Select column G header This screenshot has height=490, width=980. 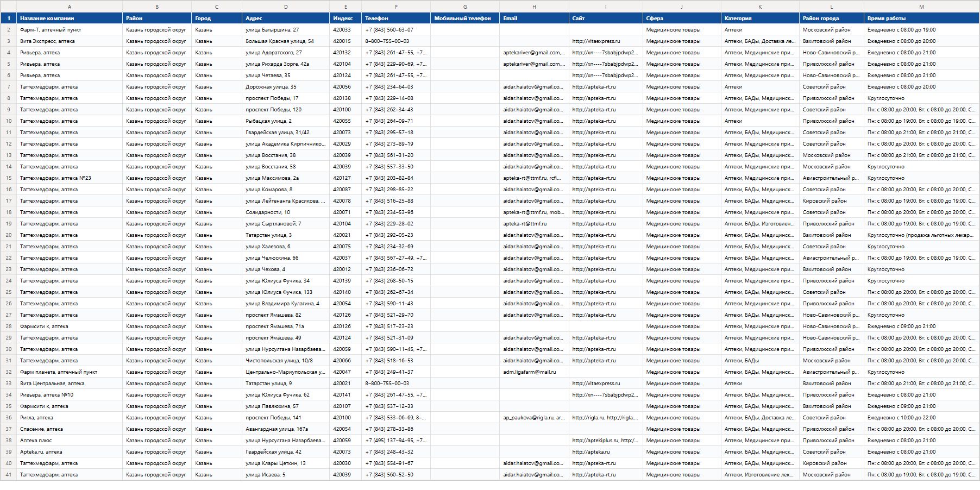point(465,7)
